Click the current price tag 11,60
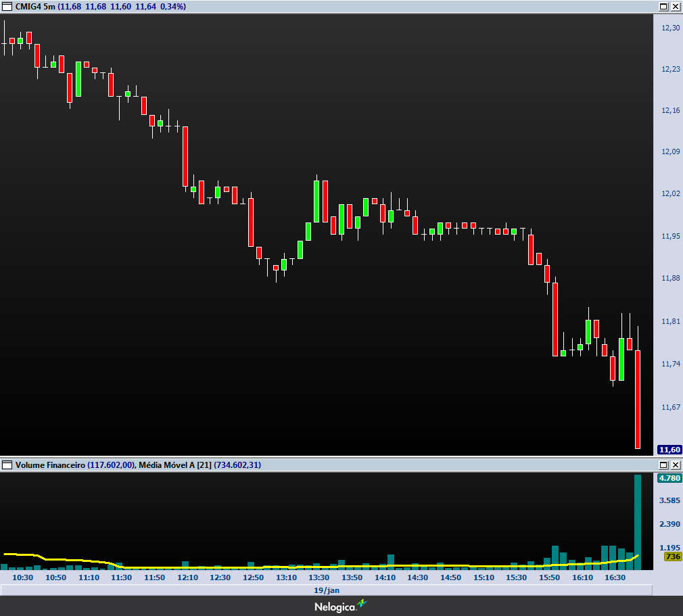Image resolution: width=683 pixels, height=616 pixels. tap(669, 450)
